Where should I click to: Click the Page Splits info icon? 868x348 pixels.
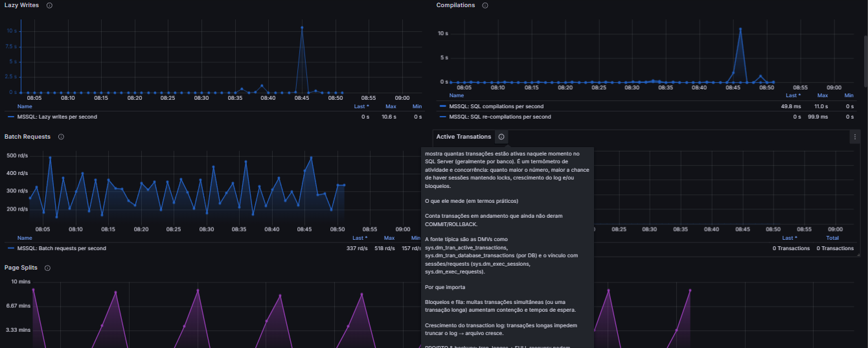tap(47, 268)
